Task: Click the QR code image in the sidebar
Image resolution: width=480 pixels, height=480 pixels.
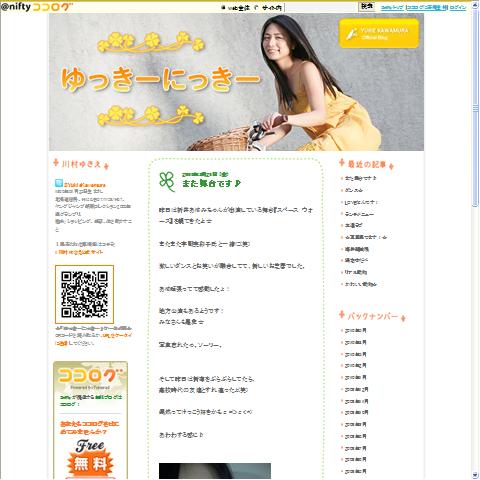Action: point(84,294)
